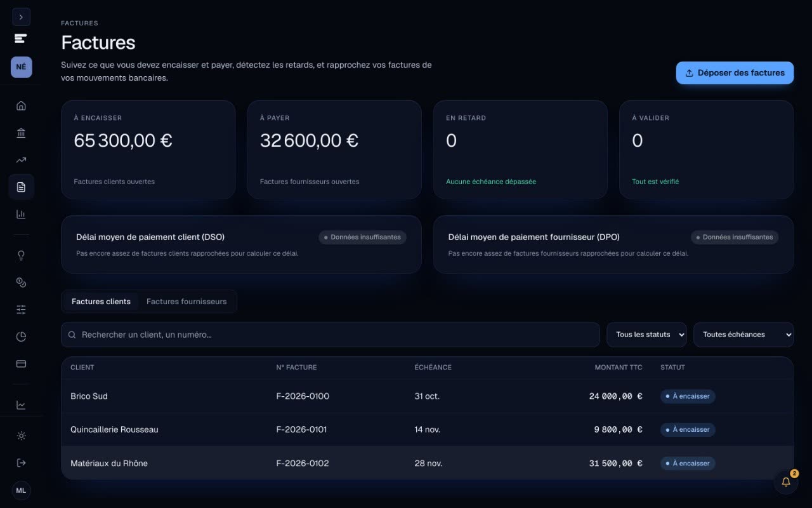The height and width of the screenshot is (508, 812).
Task: Click invoice number F-2026-0101
Action: (x=301, y=430)
